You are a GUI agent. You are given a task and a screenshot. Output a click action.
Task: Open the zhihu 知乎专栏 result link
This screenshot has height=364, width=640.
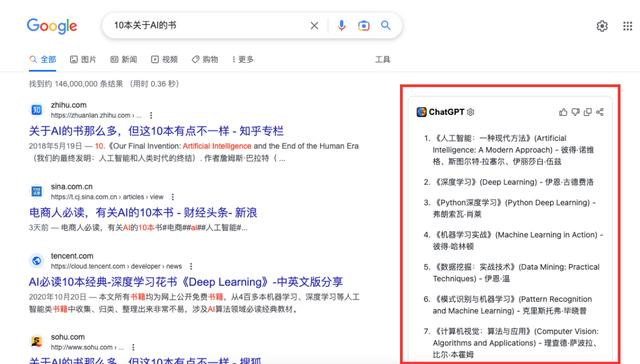(x=156, y=131)
